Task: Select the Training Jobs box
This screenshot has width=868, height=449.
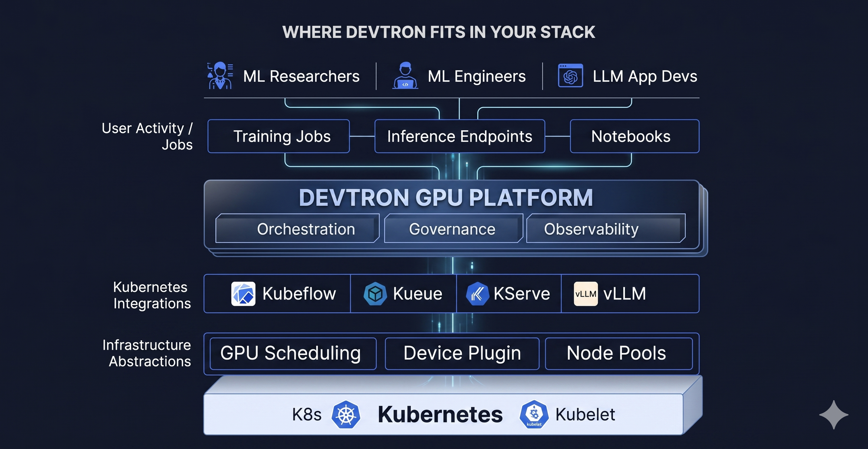Action: pos(279,136)
